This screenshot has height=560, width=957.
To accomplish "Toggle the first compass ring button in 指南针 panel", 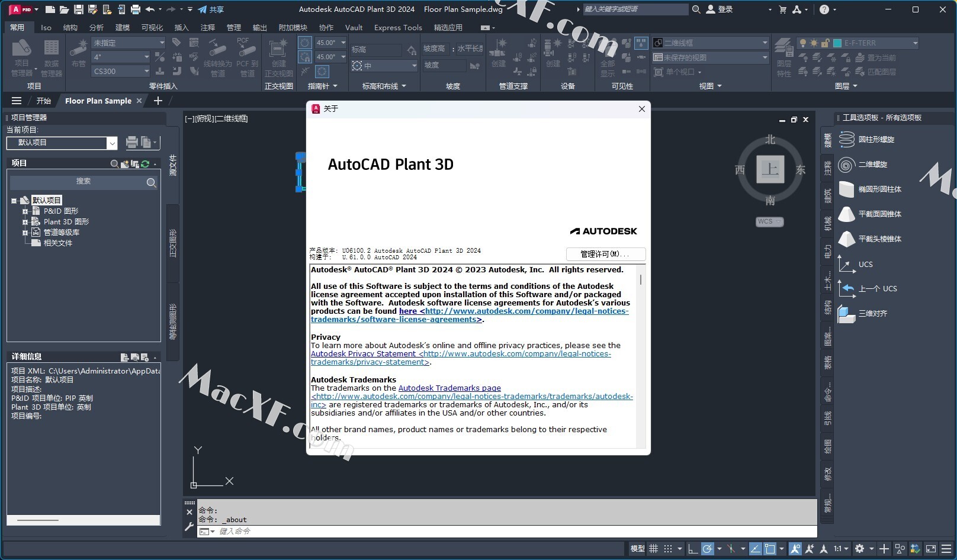I will point(304,43).
